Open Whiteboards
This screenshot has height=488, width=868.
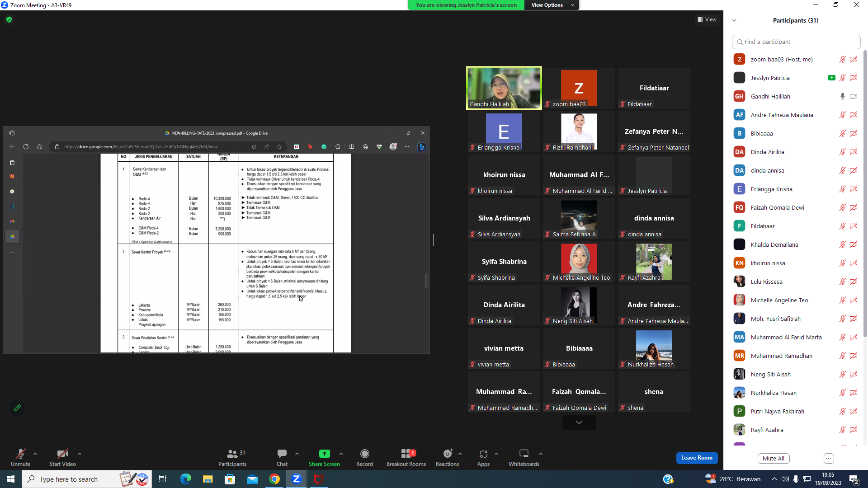[x=524, y=457]
